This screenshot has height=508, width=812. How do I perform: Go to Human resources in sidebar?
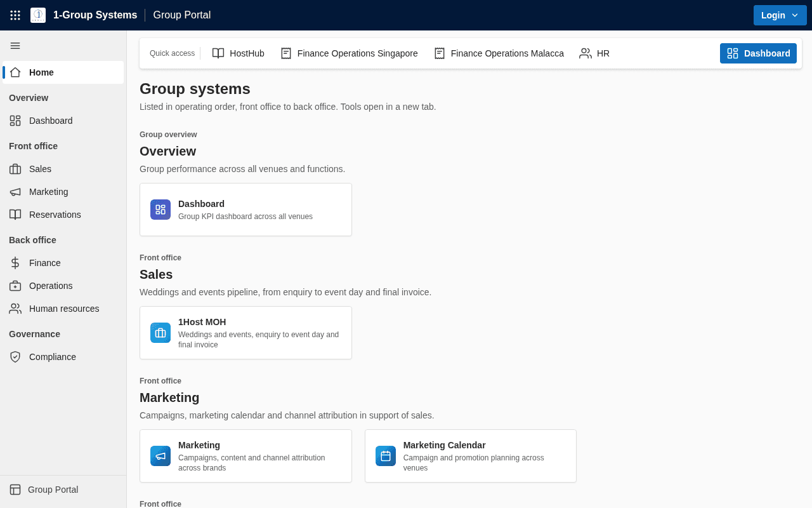[x=63, y=309]
